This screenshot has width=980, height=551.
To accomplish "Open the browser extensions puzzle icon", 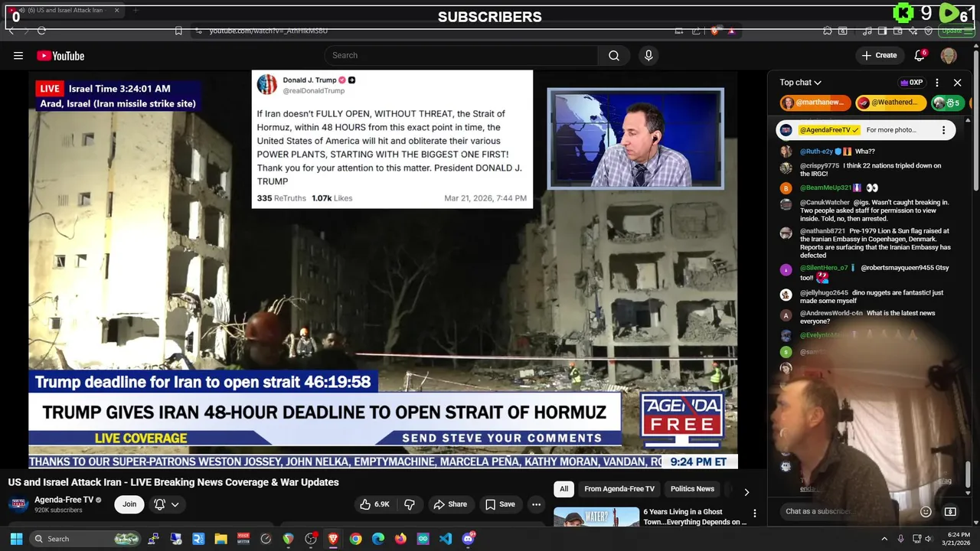I will 828,31.
